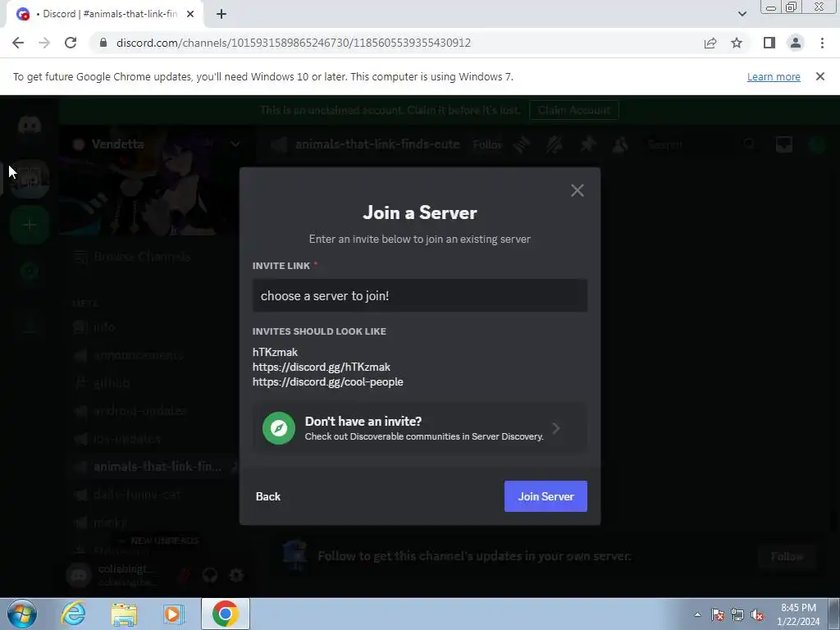Launch Internet Explorer from taskbar

[73, 614]
